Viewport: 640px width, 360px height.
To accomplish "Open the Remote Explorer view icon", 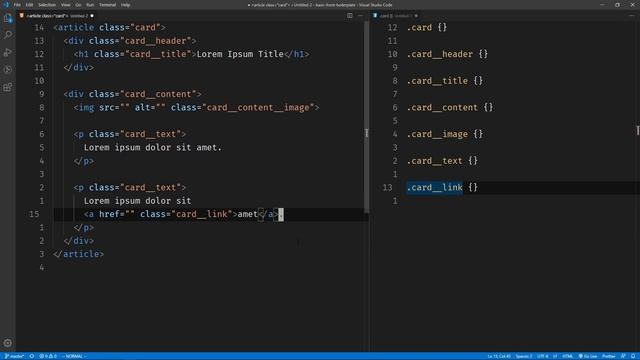I will pos(8,69).
